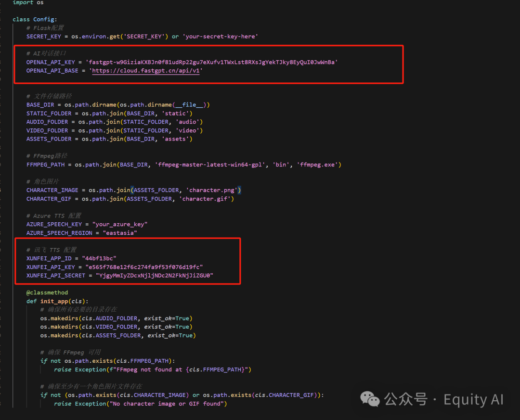The image size is (520, 420).
Task: Click the 'bin' string literal
Action: [x=281, y=165]
